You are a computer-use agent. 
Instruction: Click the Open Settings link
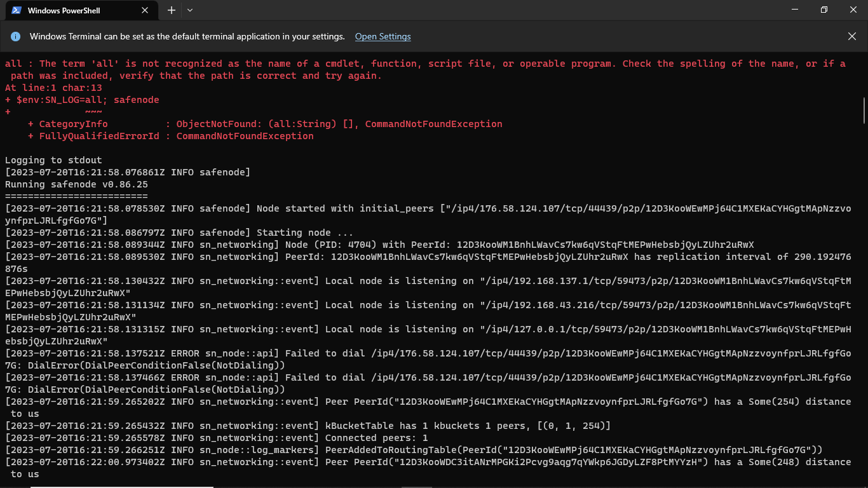383,37
